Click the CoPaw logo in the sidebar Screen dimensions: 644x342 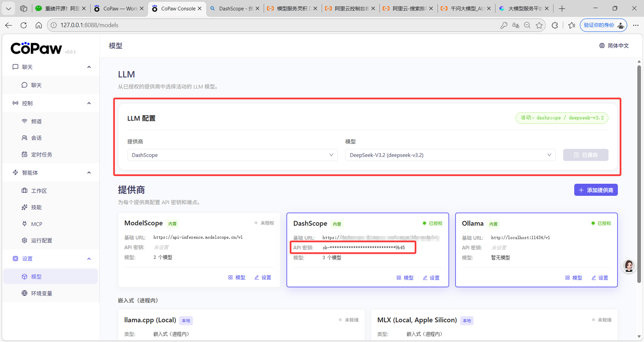pyautogui.click(x=36, y=48)
